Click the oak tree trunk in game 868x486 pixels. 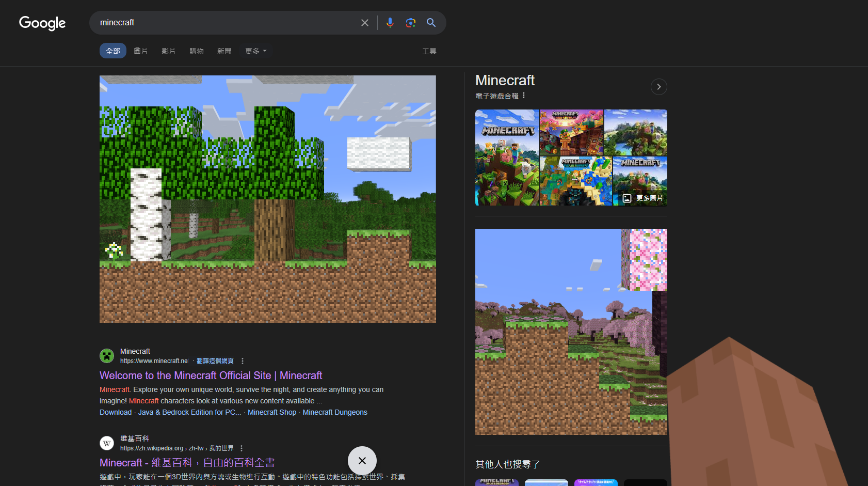click(274, 231)
